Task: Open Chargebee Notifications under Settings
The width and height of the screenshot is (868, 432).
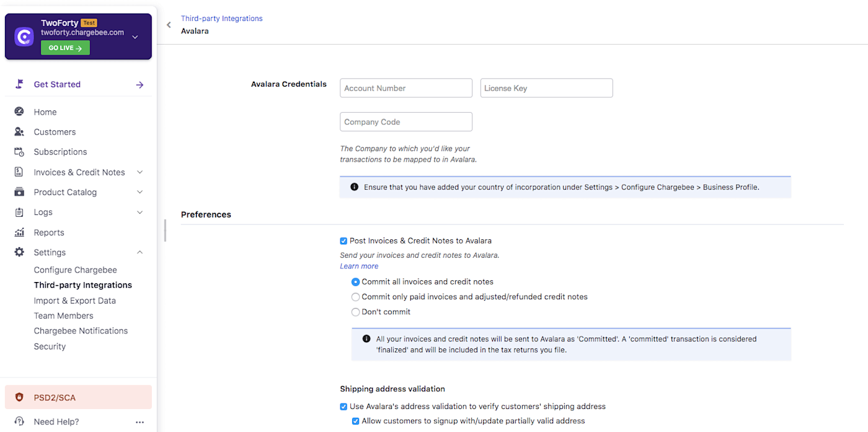Action: 81,331
